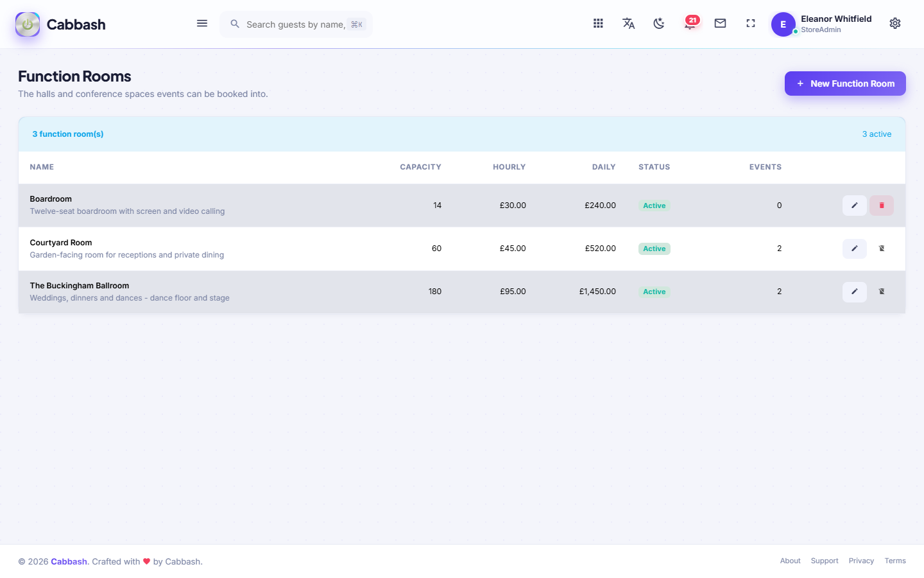
Task: Click the Daily column header
Action: tap(604, 167)
